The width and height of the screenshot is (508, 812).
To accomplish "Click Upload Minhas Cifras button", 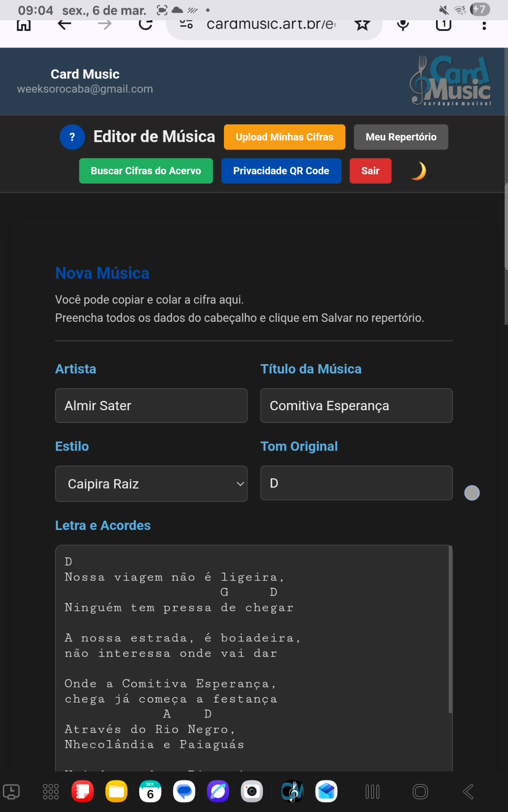I will click(284, 137).
